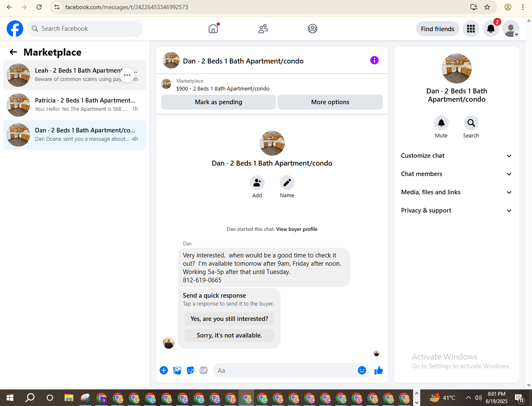The image size is (532, 406).
Task: Install app icon in address bar
Action: pyautogui.click(x=474, y=7)
